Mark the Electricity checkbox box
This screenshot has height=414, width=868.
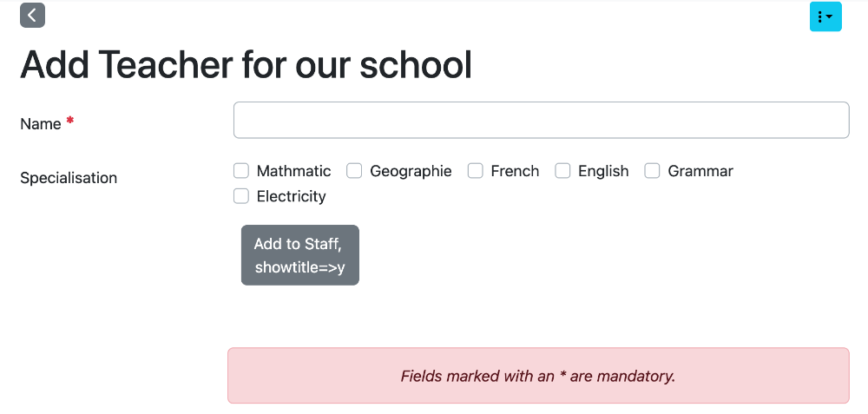coord(240,196)
